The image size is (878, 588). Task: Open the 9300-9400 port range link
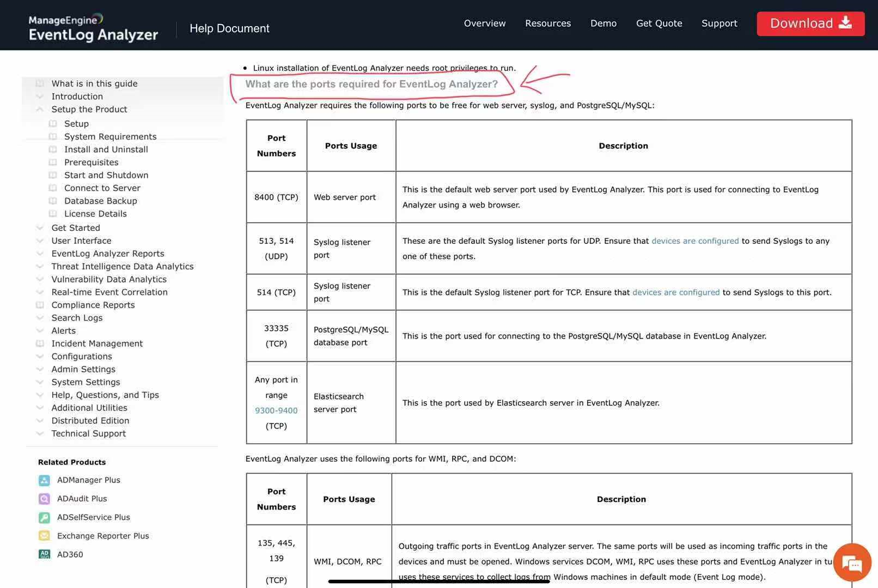tap(276, 411)
